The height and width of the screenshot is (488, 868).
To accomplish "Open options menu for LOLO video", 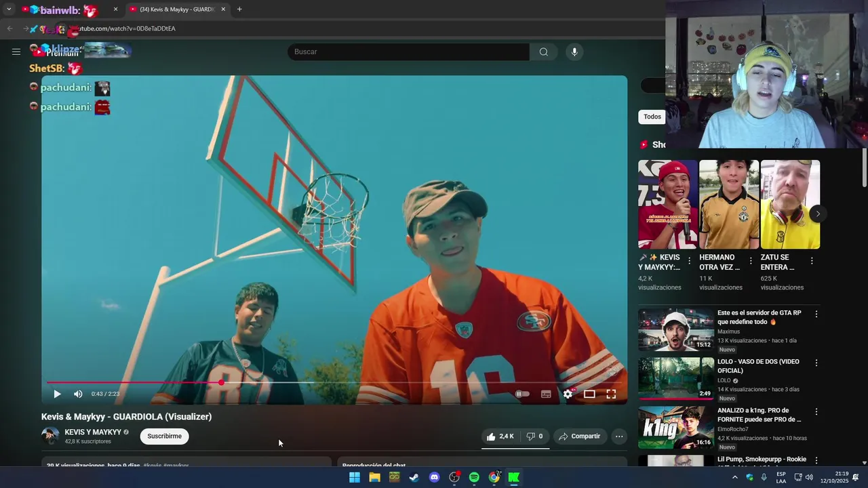I will (x=816, y=363).
